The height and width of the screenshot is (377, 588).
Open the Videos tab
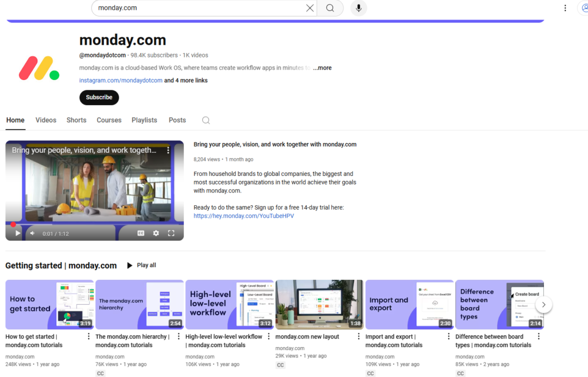pos(46,120)
